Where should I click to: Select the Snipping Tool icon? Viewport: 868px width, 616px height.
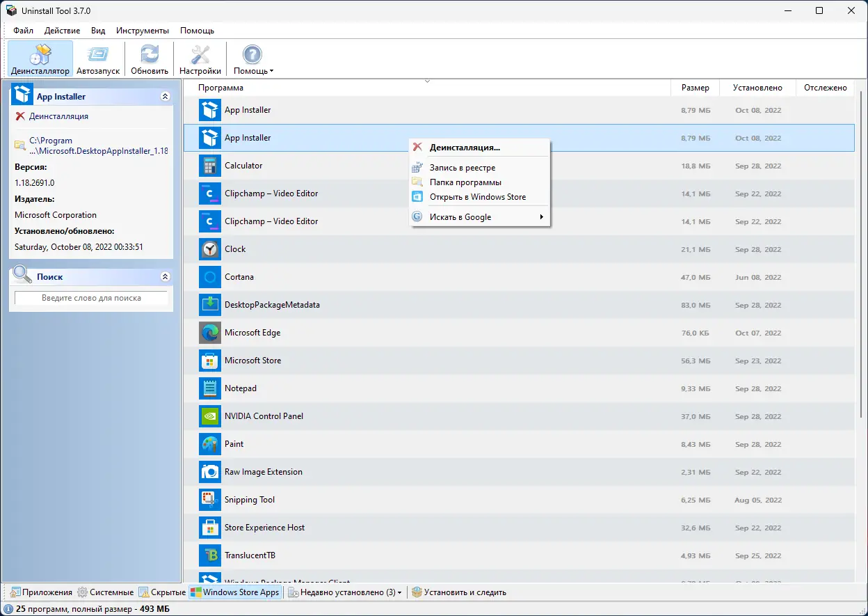coord(210,500)
